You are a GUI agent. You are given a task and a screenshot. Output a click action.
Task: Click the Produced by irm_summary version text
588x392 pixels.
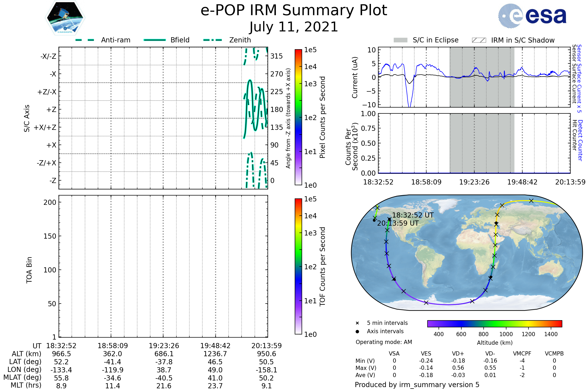point(417,384)
